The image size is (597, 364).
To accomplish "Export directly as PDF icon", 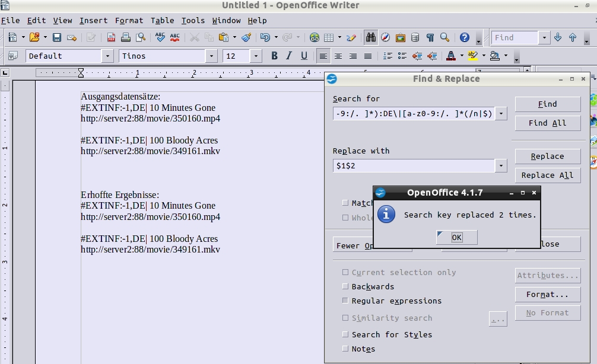I will (111, 37).
